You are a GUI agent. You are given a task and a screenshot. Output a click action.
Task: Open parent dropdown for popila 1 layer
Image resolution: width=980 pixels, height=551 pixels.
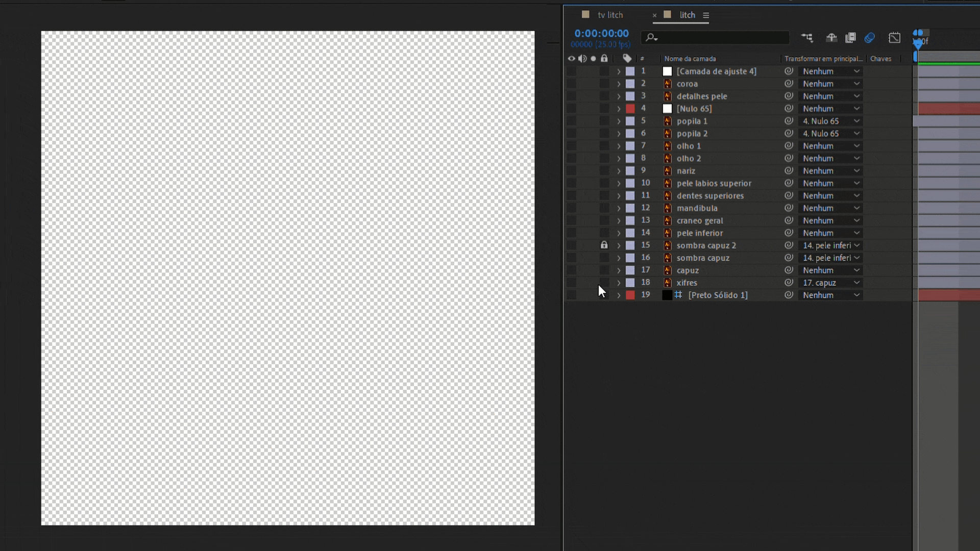pos(830,121)
